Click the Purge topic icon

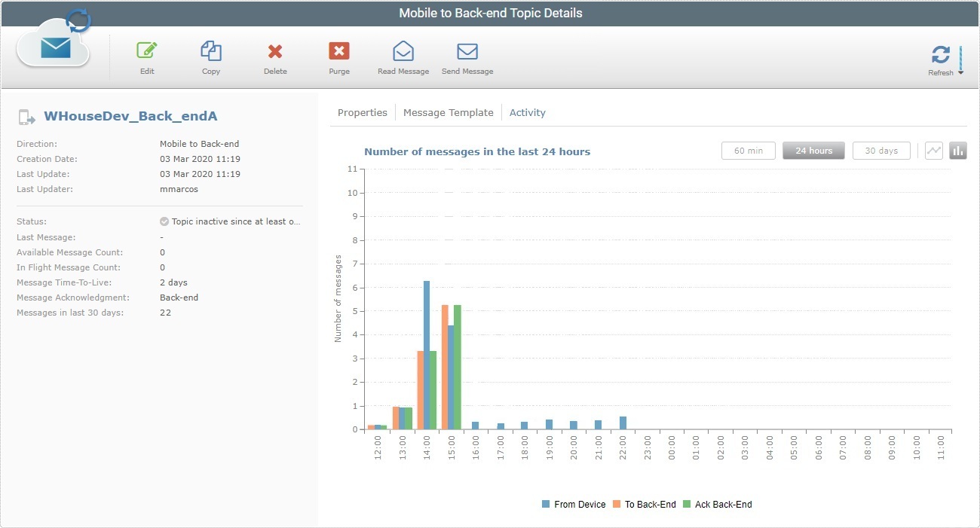click(x=338, y=57)
